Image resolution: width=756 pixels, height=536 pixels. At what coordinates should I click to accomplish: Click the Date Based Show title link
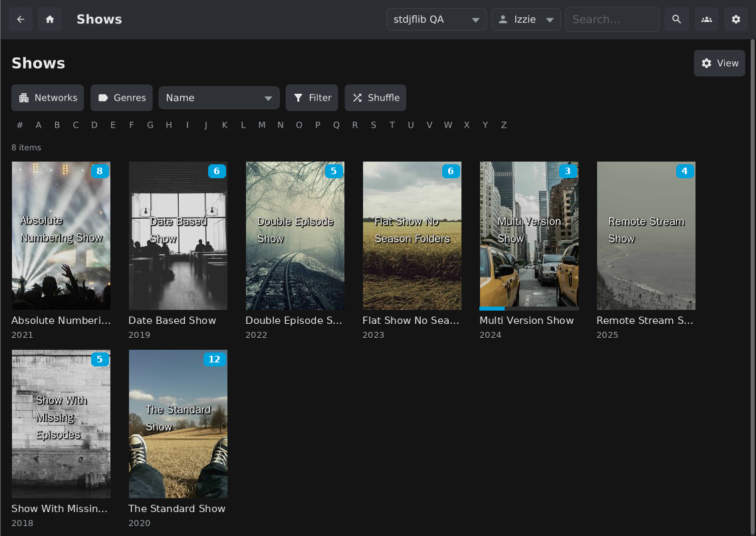coord(172,321)
